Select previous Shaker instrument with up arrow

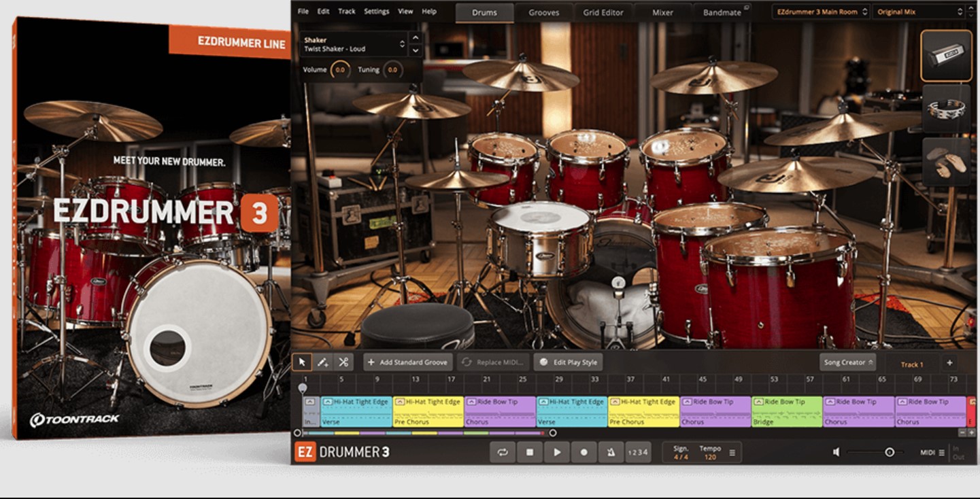point(415,38)
